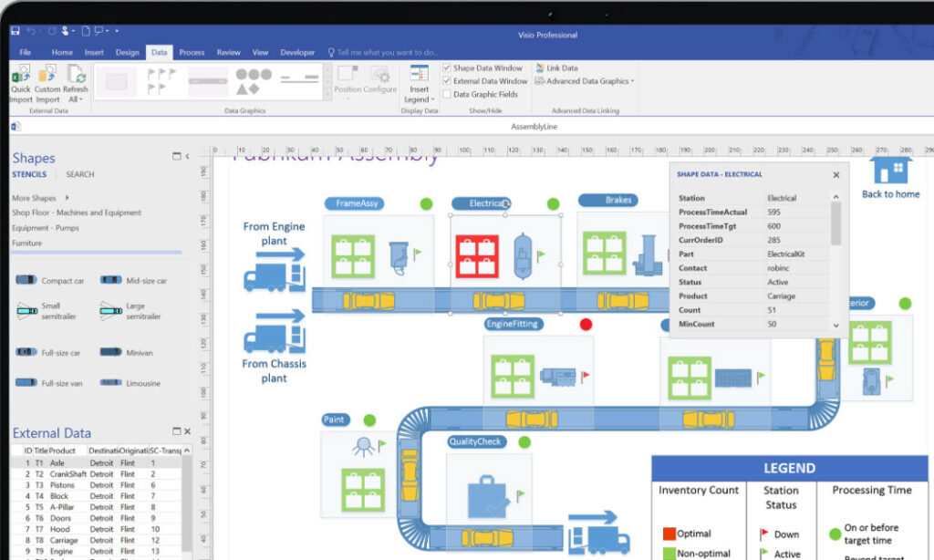Click the Refresh All icon
The width and height of the screenshot is (934, 560).
pos(76,74)
